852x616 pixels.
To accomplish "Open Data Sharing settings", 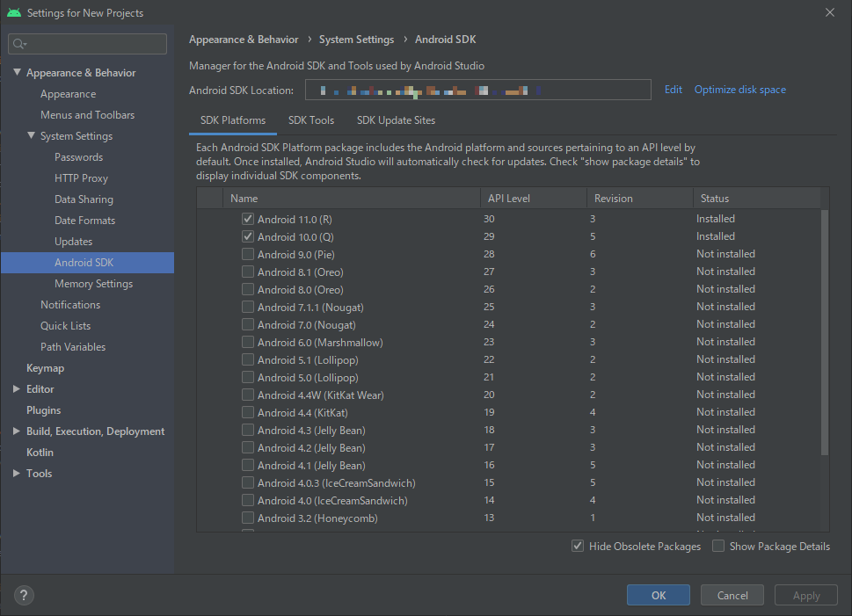I will [84, 199].
